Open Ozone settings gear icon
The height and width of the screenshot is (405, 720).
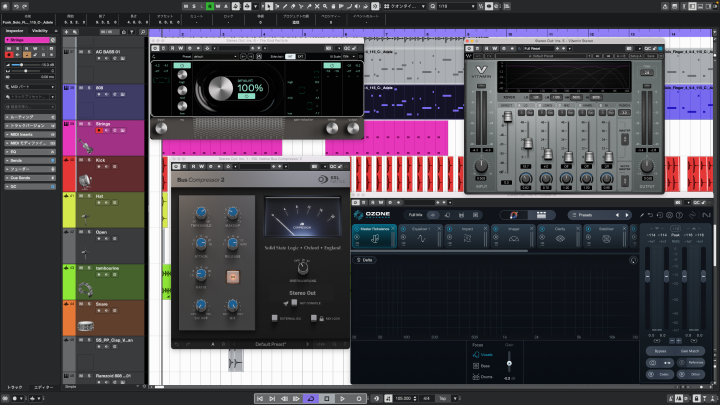(669, 215)
